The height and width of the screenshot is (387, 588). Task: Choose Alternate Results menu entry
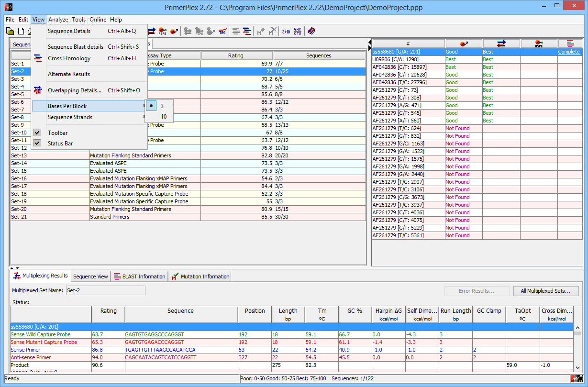89,74
